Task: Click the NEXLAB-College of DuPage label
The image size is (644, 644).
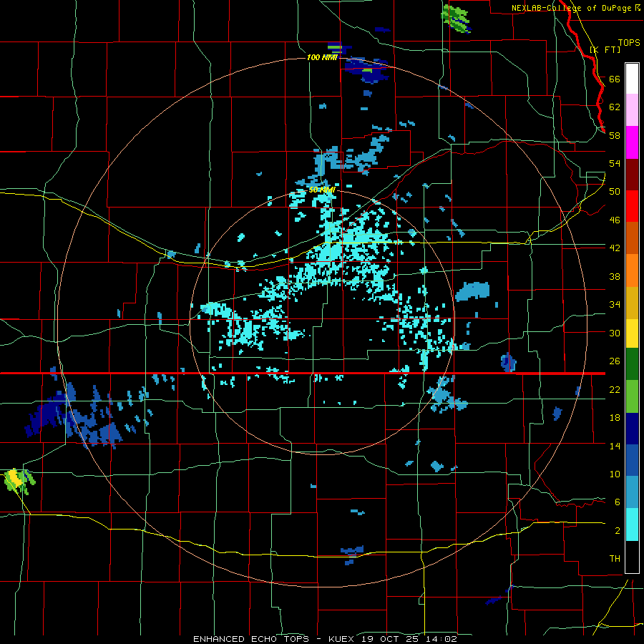Action: (572, 8)
